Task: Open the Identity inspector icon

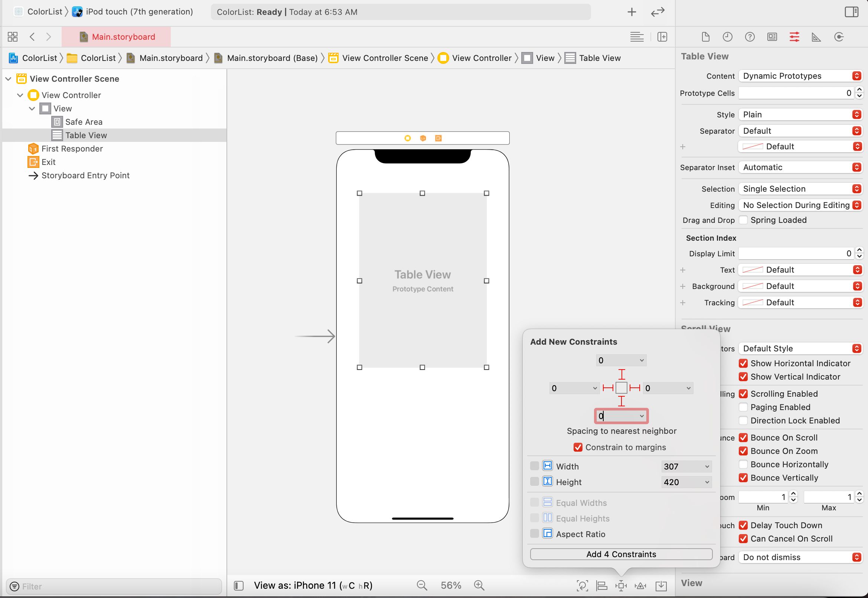Action: tap(772, 37)
